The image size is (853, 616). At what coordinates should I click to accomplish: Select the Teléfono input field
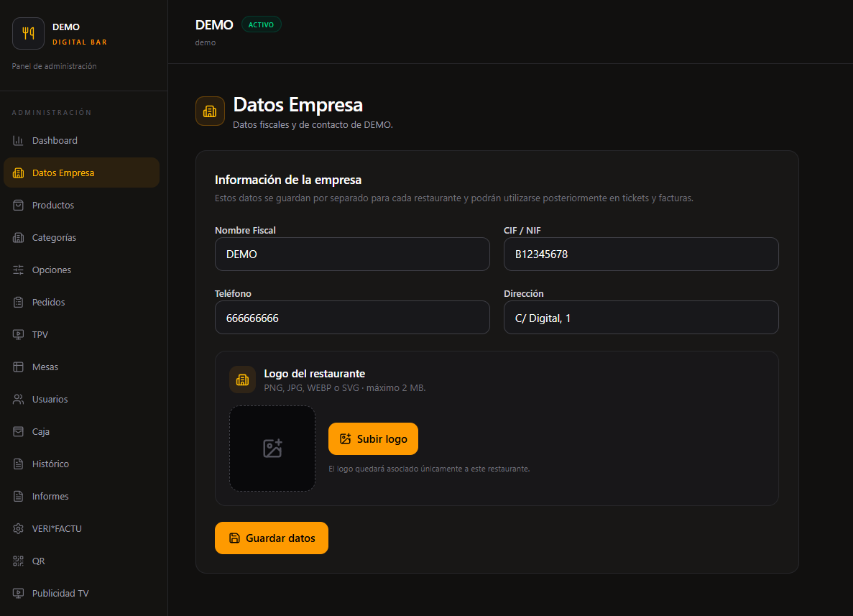(353, 318)
